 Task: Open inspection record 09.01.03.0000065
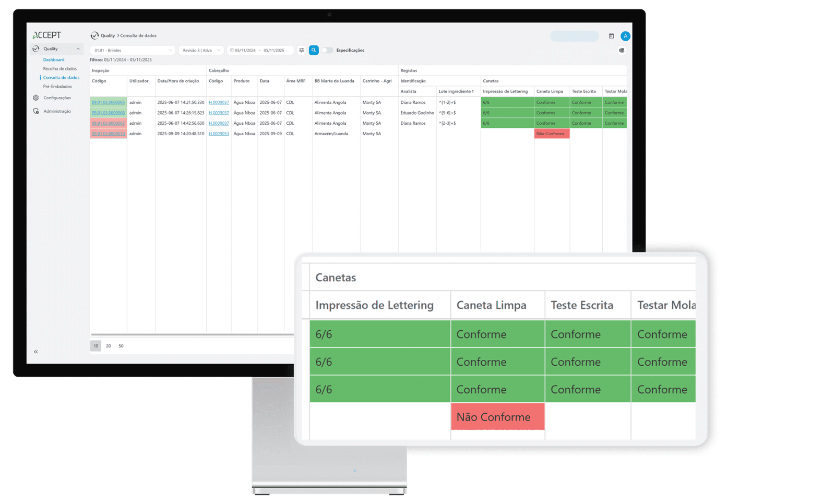click(108, 102)
